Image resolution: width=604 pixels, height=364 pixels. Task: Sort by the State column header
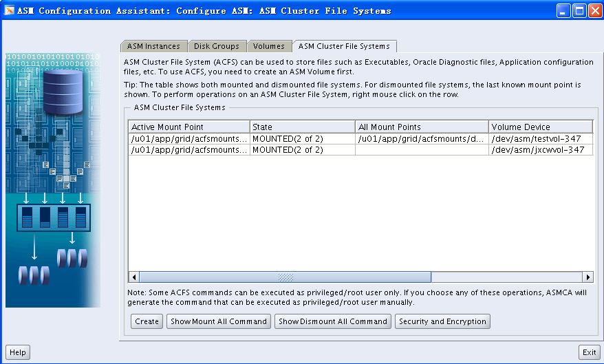pyautogui.click(x=303, y=127)
